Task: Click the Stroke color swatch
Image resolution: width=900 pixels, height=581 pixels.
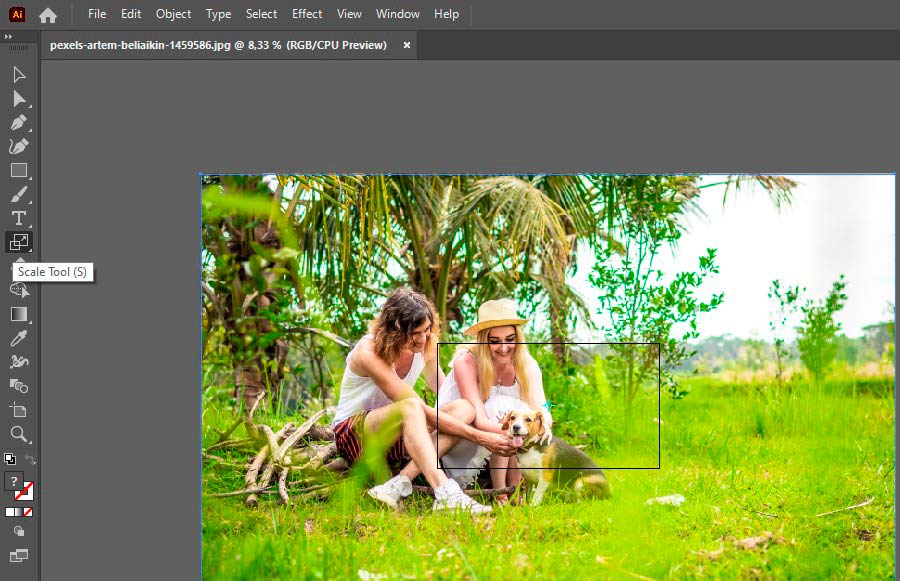Action: (x=25, y=491)
